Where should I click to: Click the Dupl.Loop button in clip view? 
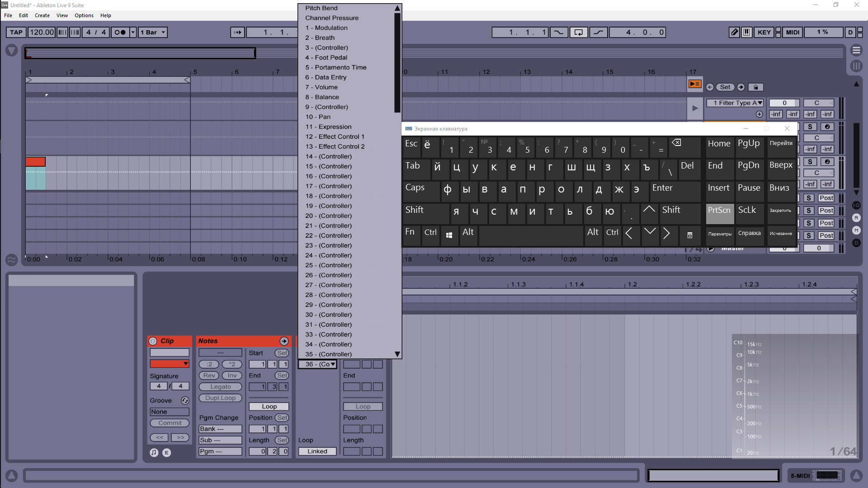point(220,398)
